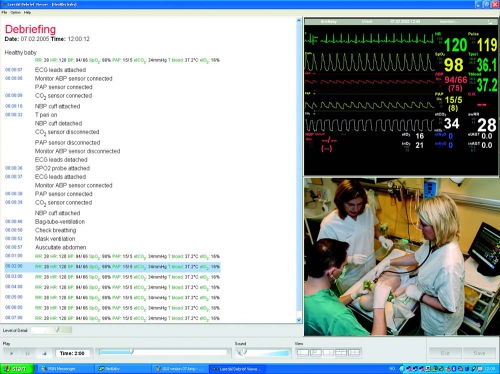Click the Play button in playback controls
The image size is (500, 374).
click(12, 353)
